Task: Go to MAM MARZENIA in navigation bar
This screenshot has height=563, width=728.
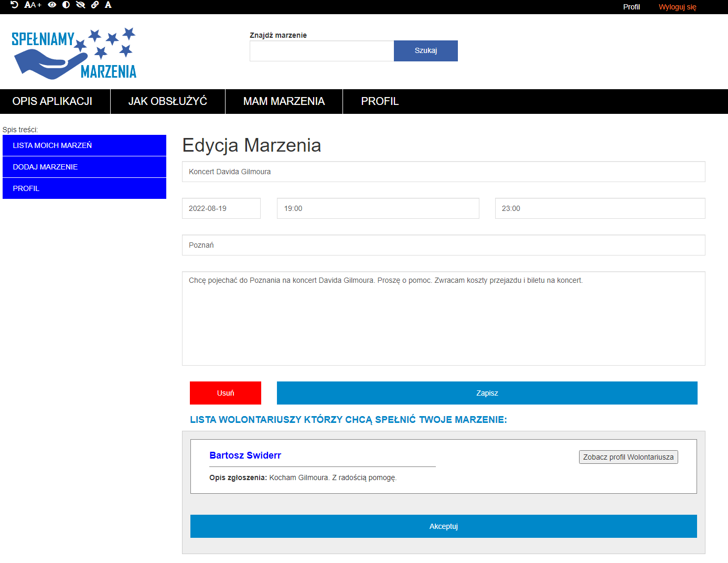Action: tap(284, 101)
